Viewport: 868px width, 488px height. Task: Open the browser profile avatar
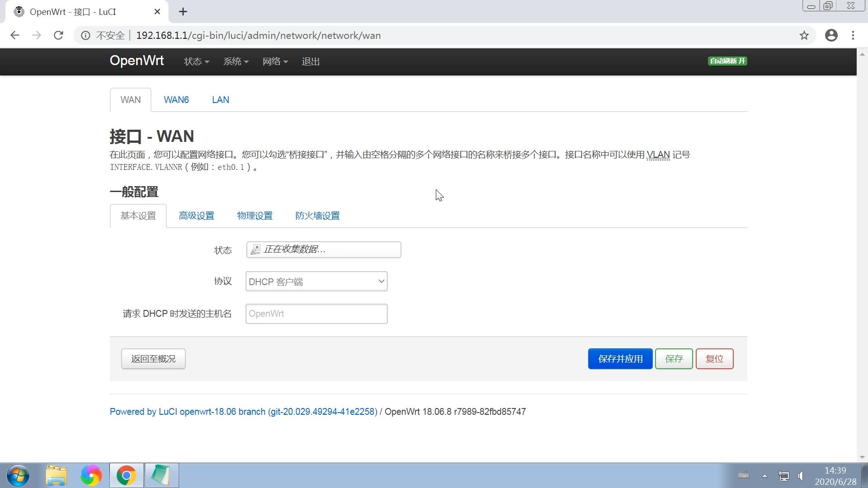(x=831, y=35)
